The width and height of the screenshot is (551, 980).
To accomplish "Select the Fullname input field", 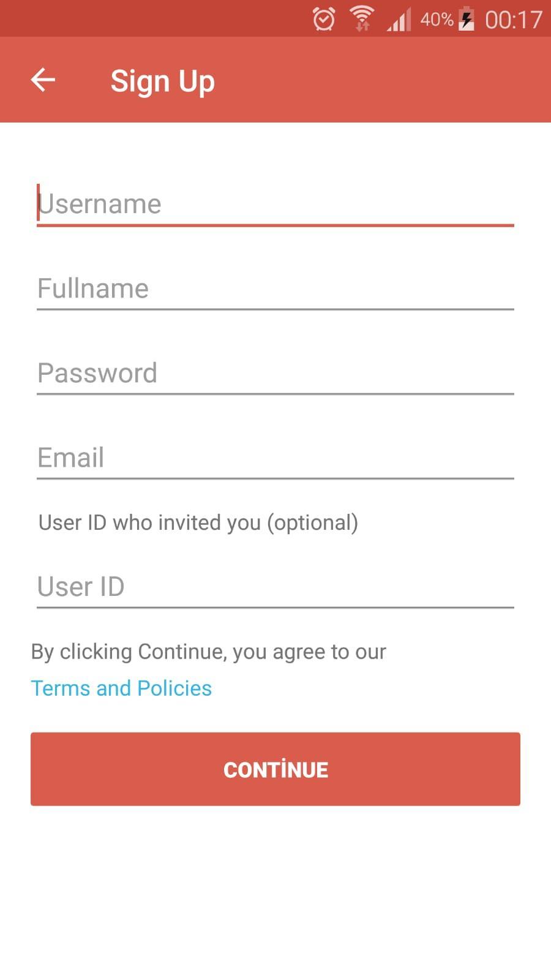I will coord(275,288).
